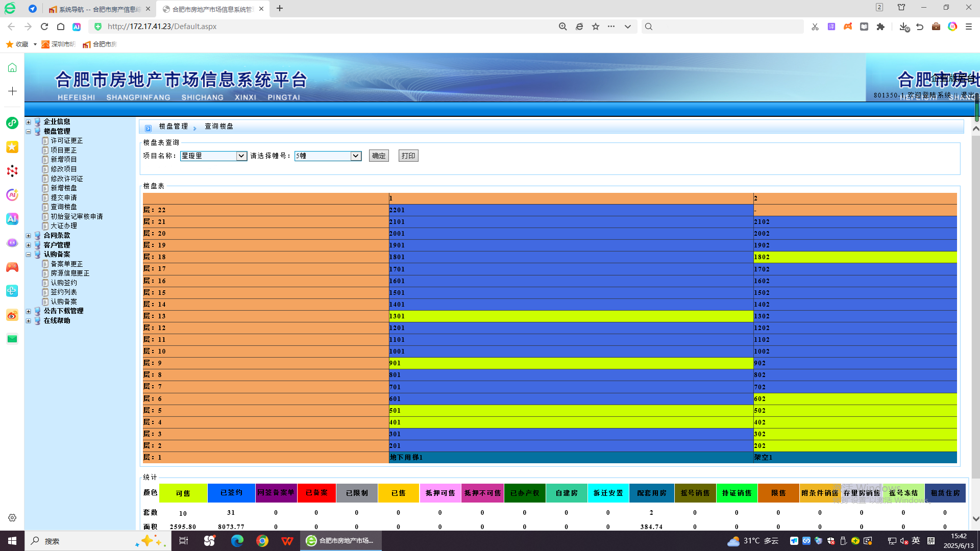
Task: Click the 可售 yellow-green legend swatch
Action: pos(183,493)
